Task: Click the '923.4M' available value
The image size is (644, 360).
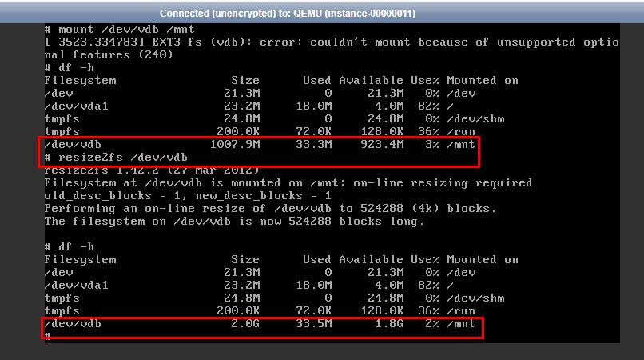Action: point(382,145)
